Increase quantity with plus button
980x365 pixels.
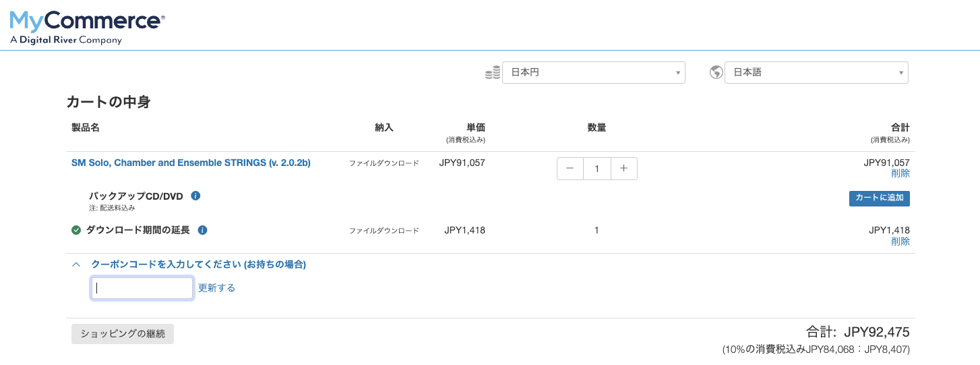click(x=623, y=169)
